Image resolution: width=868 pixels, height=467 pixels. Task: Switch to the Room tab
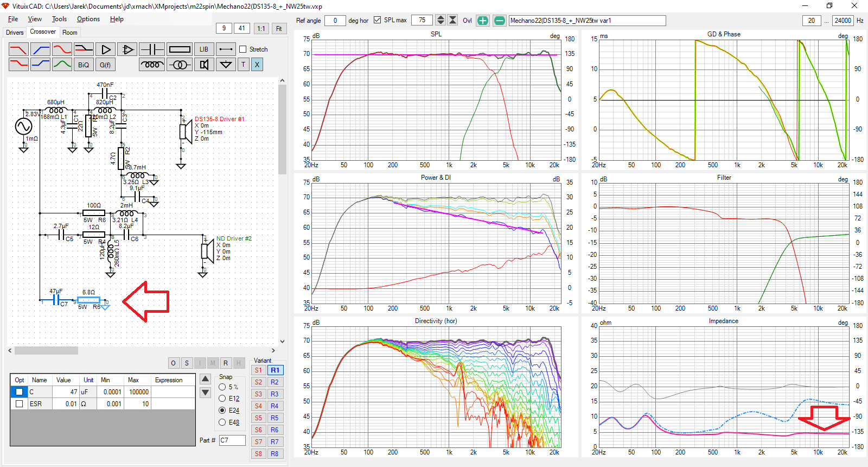pos(69,33)
